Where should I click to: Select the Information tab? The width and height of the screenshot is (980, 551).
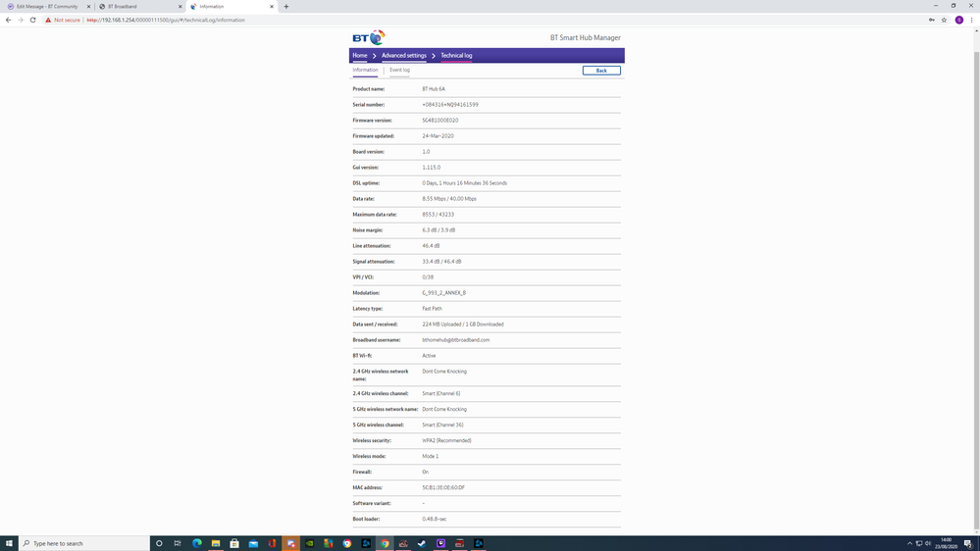click(x=365, y=70)
